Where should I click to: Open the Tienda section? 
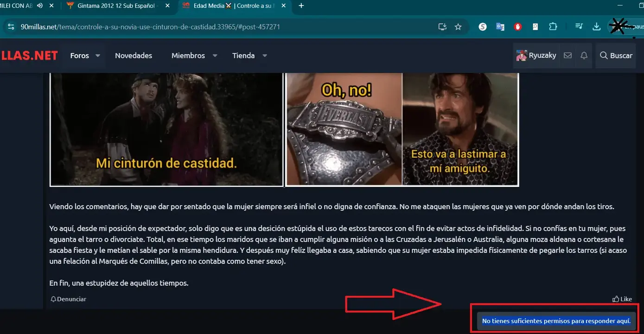(243, 56)
